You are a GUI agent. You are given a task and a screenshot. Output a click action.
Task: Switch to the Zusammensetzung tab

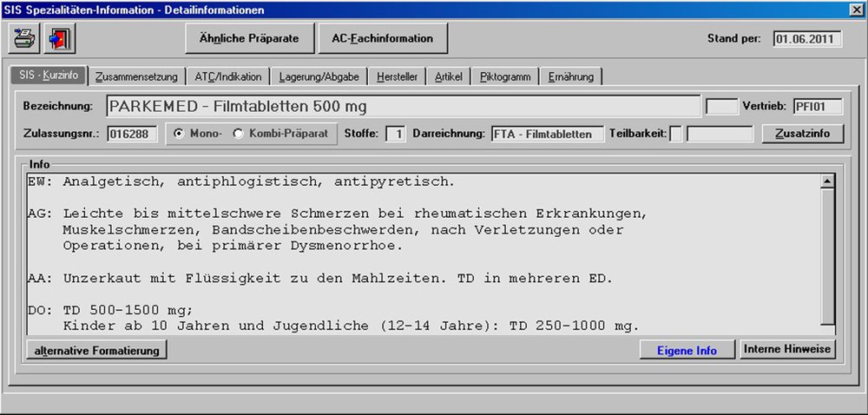coord(137,77)
